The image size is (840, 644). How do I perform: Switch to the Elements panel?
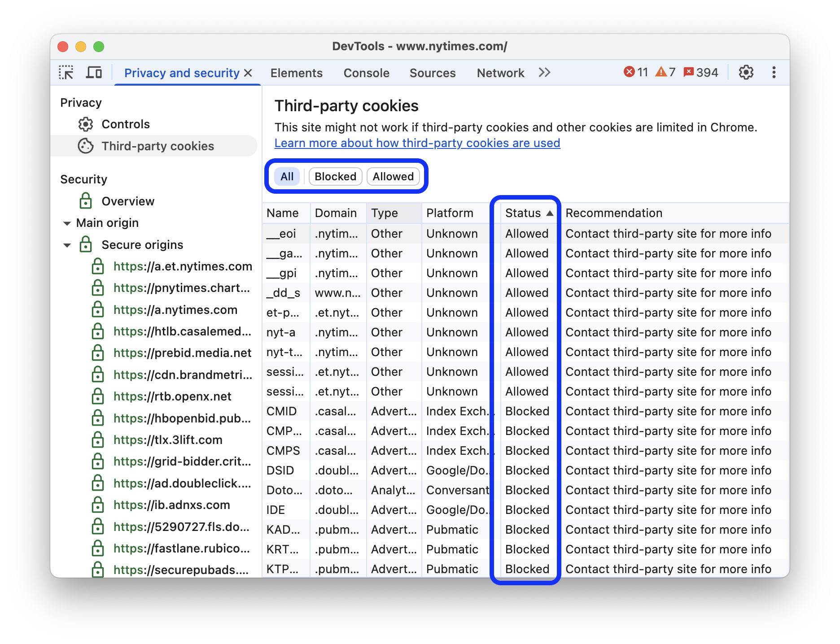coord(296,72)
